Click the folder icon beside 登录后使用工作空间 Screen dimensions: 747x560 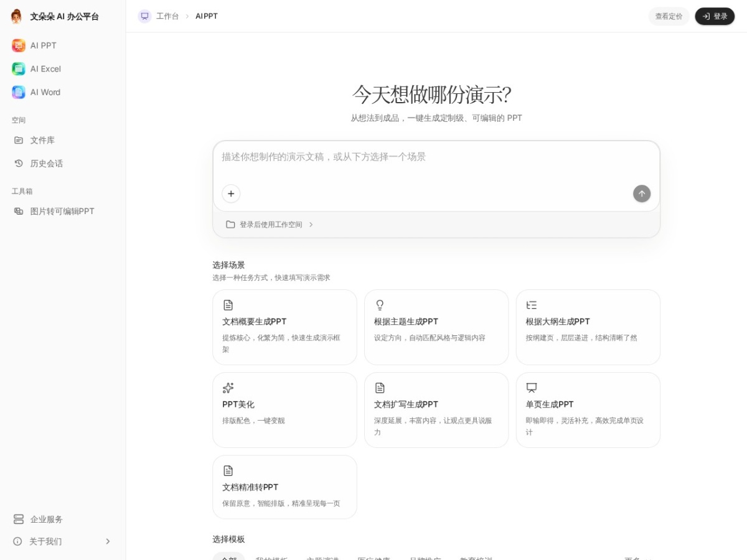coord(230,225)
